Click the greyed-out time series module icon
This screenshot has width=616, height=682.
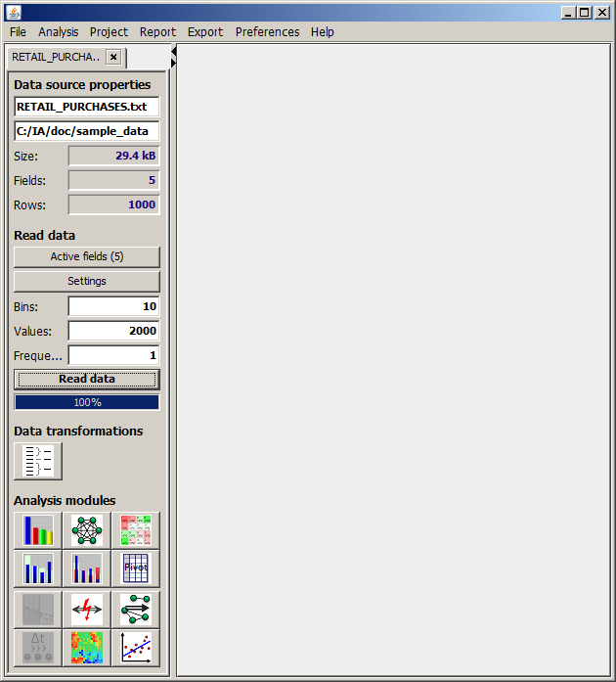(38, 610)
